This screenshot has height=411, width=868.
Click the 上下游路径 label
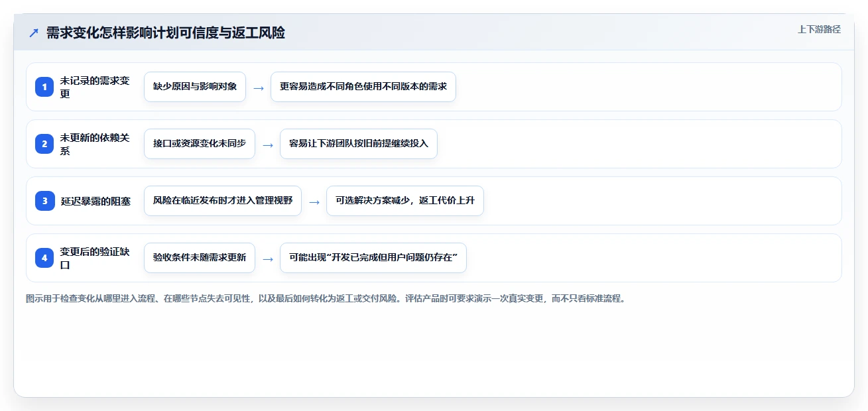pos(819,29)
